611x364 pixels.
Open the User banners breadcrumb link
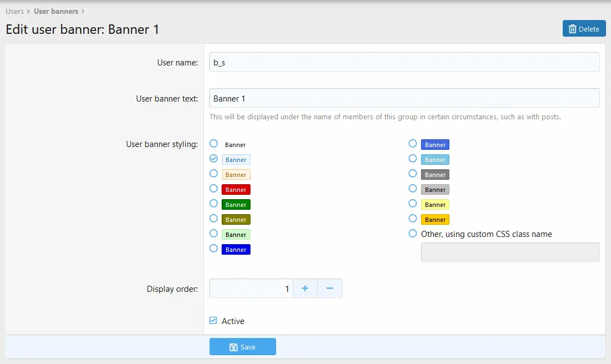56,11
